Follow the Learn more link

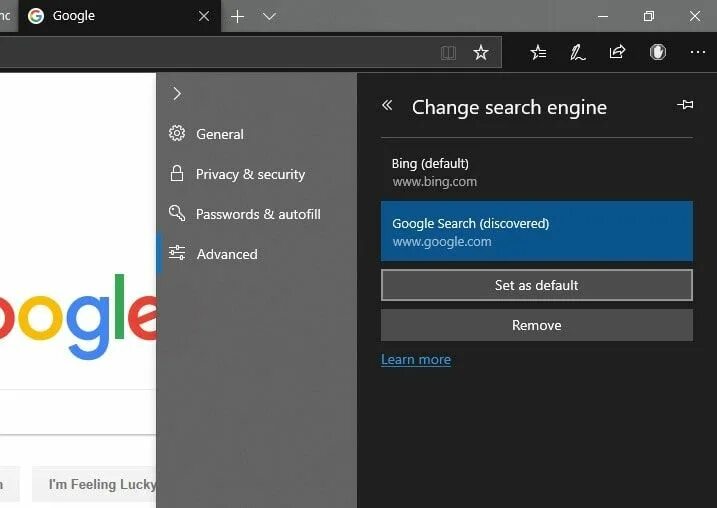(416, 360)
